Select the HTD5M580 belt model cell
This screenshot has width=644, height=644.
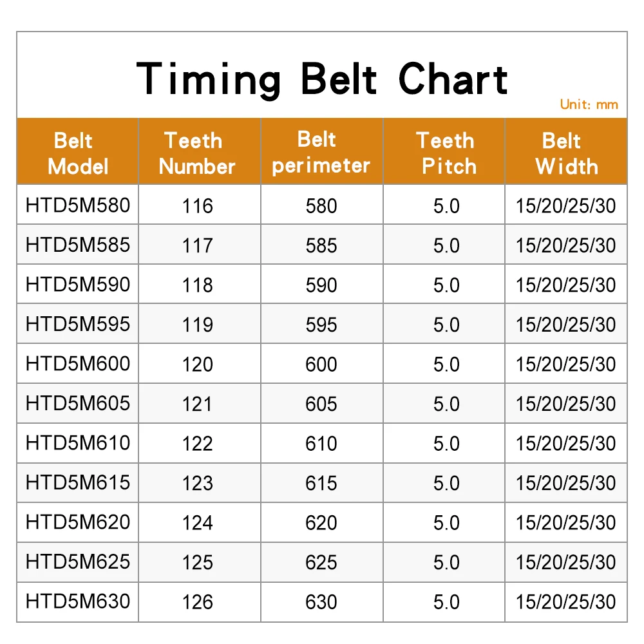78,205
